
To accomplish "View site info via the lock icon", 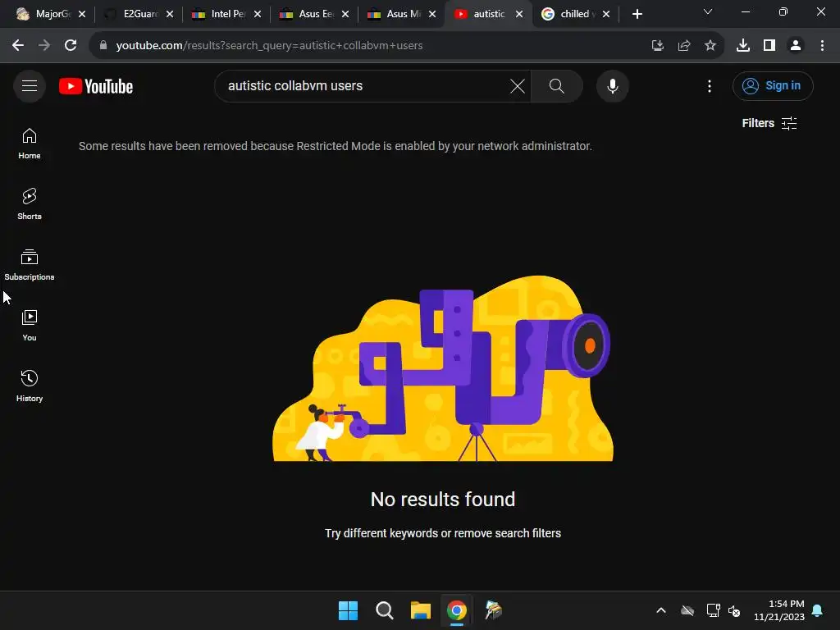I will [x=103, y=46].
